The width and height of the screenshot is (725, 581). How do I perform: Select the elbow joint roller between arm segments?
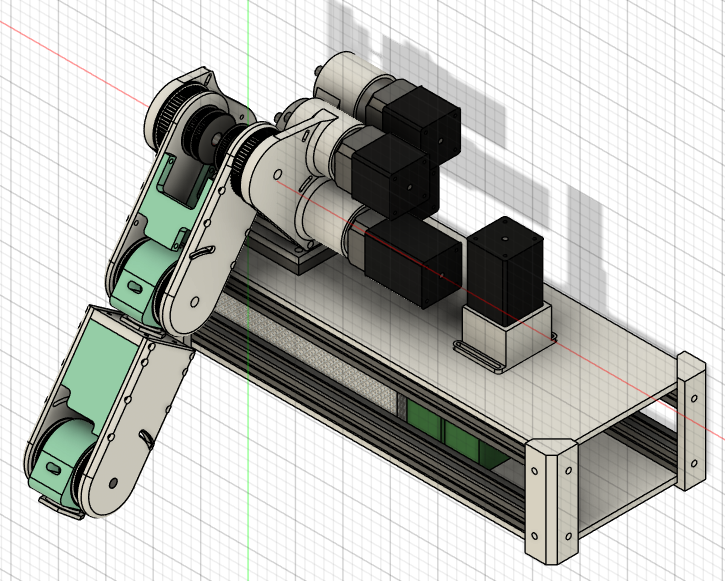[x=147, y=277]
